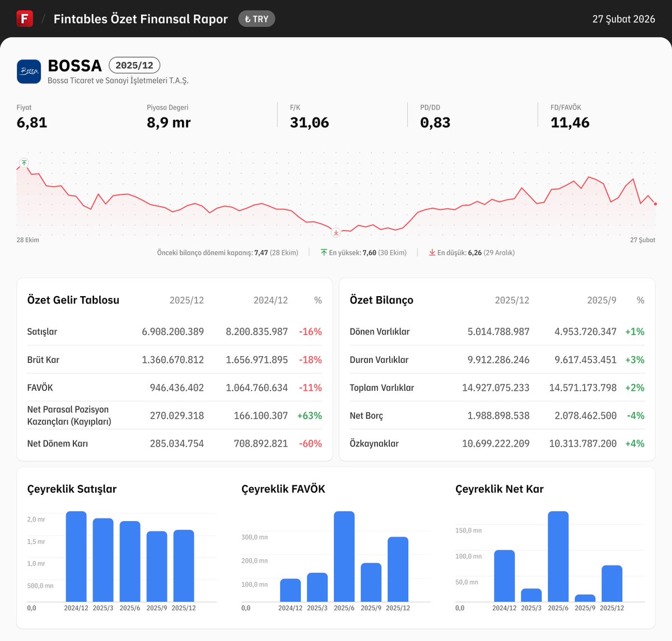Click the Net Dönem Karı change -60%

pyautogui.click(x=311, y=443)
